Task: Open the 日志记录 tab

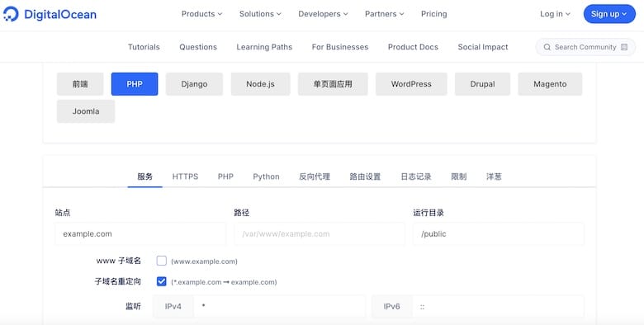Action: tap(416, 177)
